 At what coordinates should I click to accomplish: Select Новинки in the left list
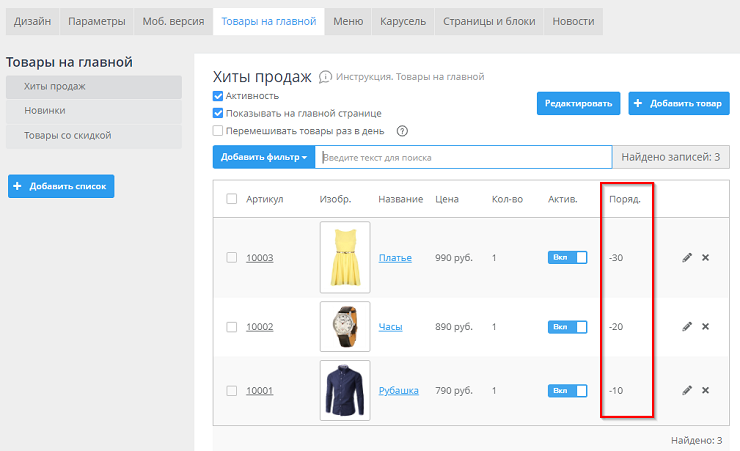45,111
